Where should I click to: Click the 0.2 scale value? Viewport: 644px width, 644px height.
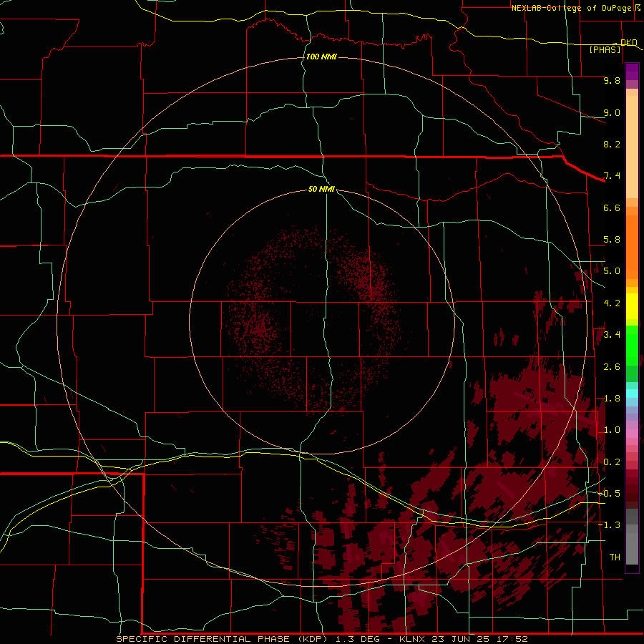pyautogui.click(x=612, y=462)
